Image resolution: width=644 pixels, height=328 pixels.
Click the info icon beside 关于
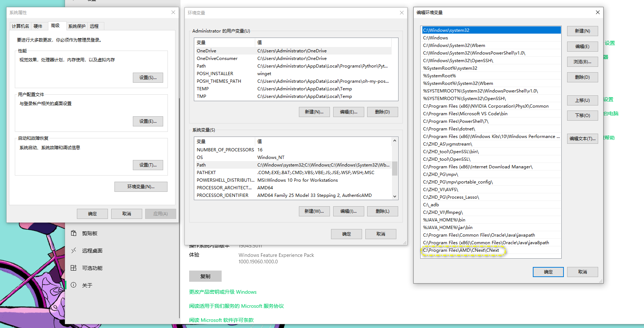click(74, 285)
